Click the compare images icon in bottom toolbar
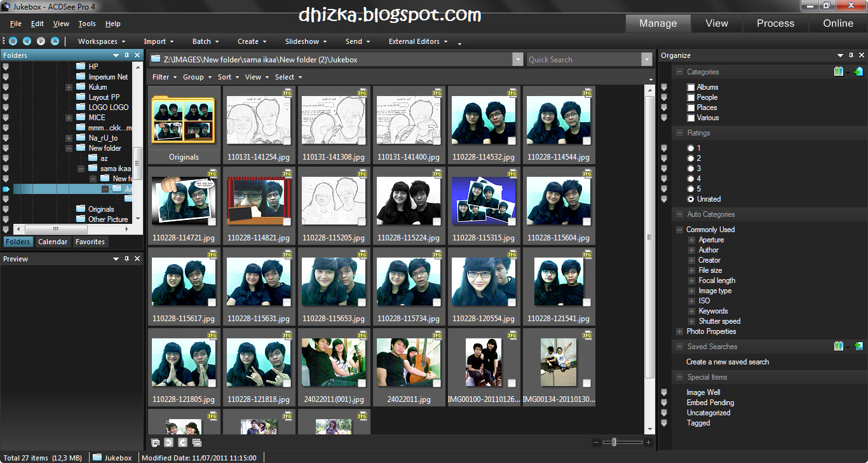The height and width of the screenshot is (463, 868). (x=196, y=442)
